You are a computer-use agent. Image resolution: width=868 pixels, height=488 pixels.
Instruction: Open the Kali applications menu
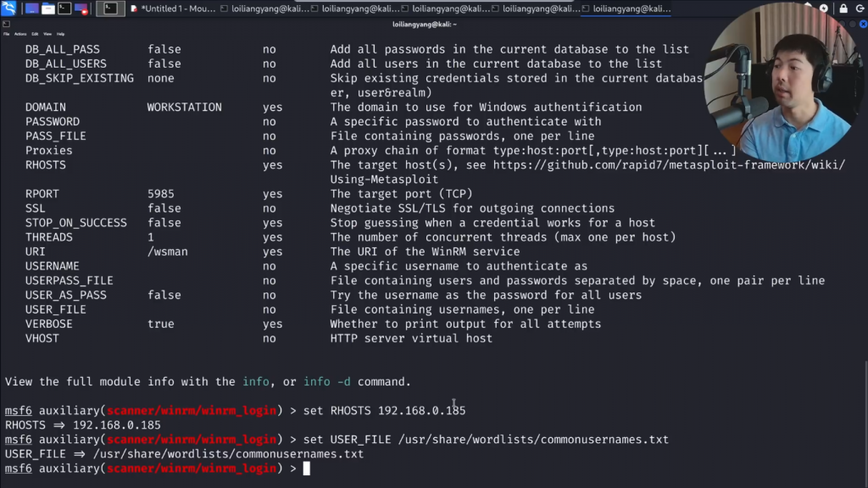[x=8, y=8]
